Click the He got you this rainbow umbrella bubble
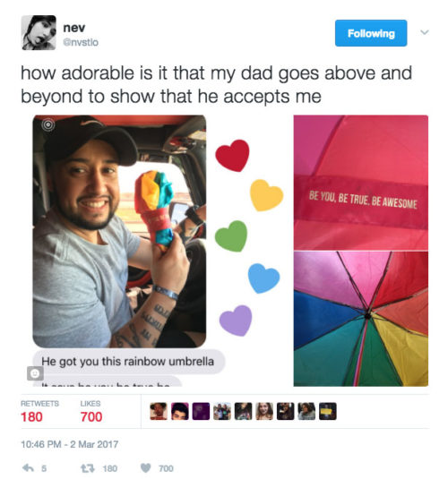This screenshot has width=448, height=479. [x=129, y=362]
